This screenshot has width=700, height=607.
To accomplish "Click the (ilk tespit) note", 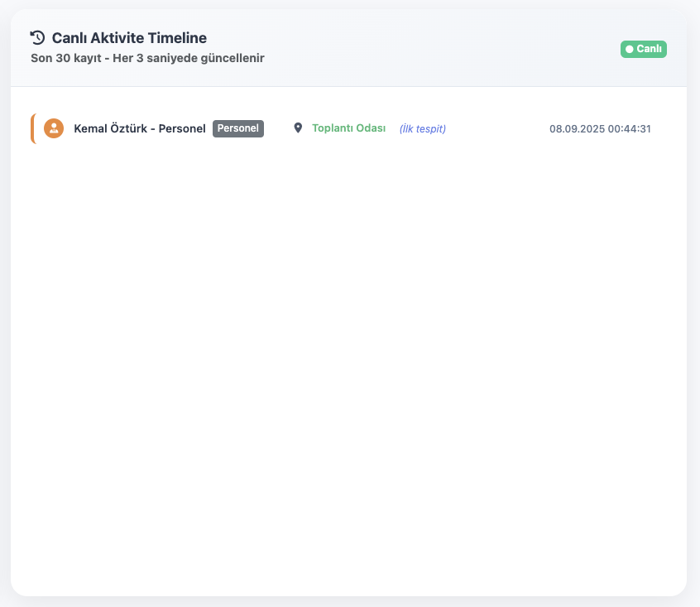I will point(422,128).
